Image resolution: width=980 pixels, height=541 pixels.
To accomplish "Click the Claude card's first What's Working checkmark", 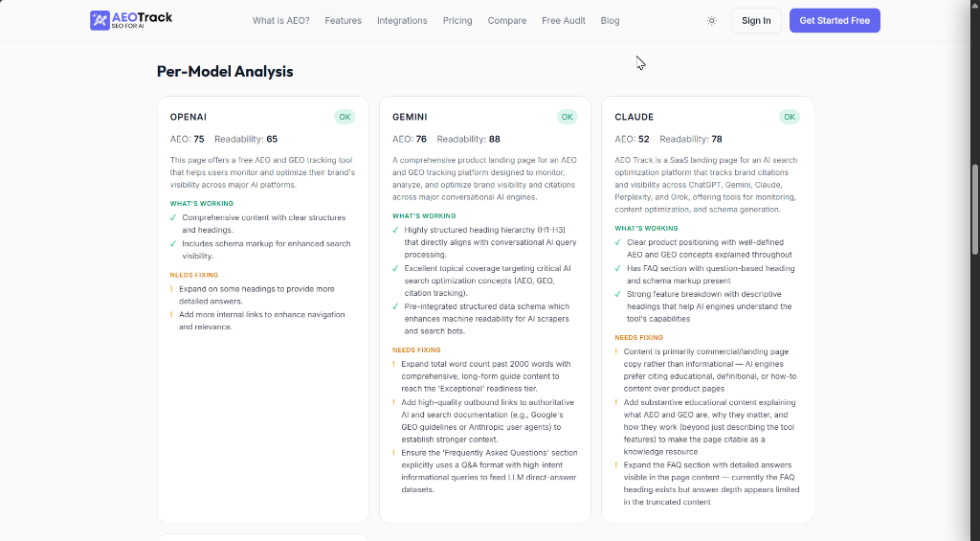I will (x=618, y=242).
